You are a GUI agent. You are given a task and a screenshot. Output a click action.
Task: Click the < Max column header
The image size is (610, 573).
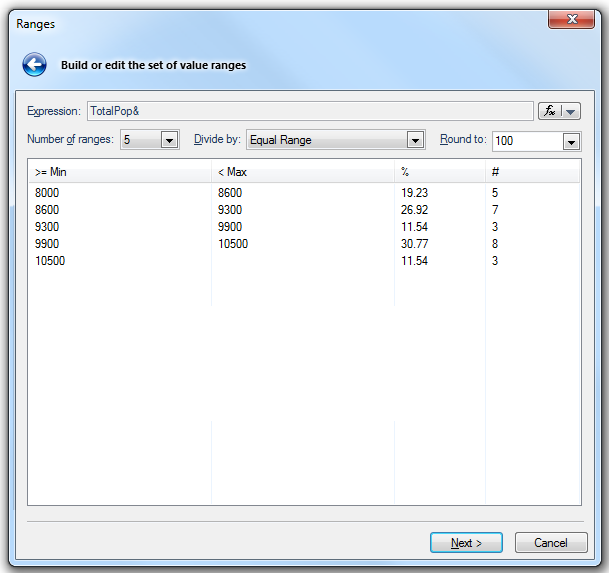click(303, 172)
